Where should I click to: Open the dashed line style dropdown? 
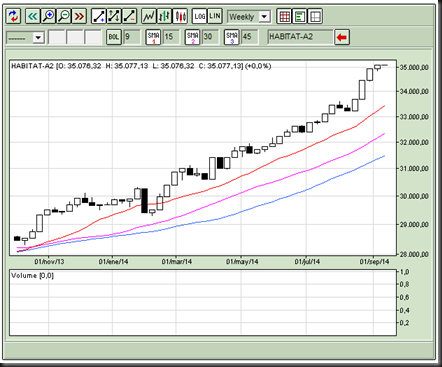point(25,37)
